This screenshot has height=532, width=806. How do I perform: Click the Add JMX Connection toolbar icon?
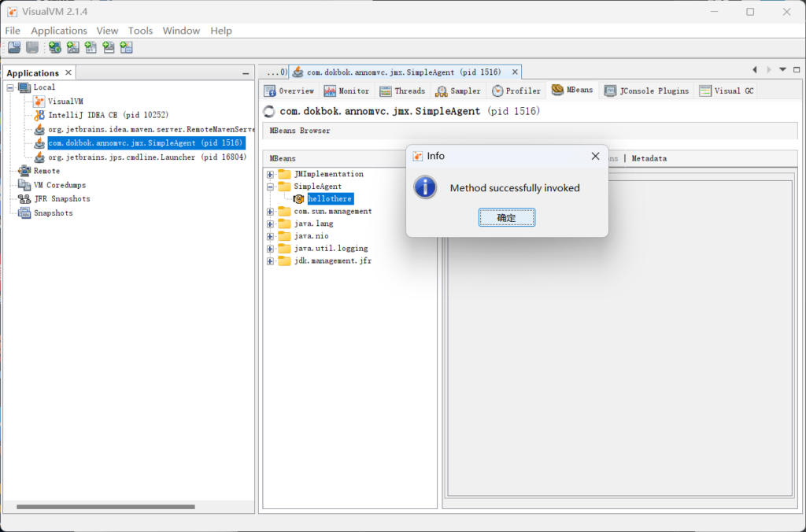(73, 48)
